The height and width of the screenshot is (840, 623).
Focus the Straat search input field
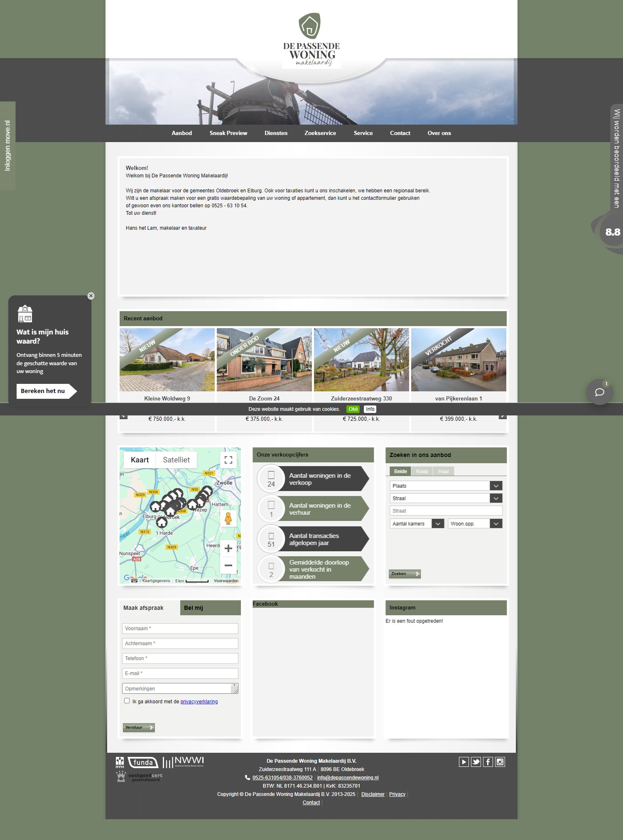[x=446, y=511]
